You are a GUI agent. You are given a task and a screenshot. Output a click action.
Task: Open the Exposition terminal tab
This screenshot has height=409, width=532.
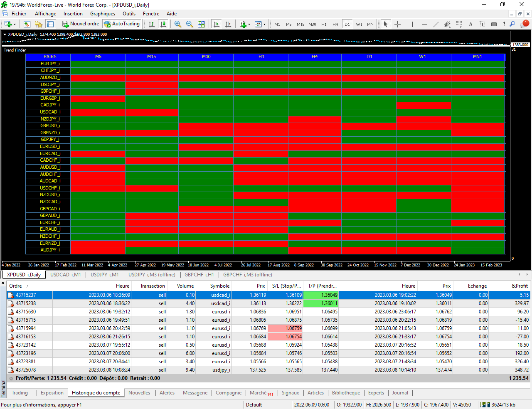pyautogui.click(x=52, y=393)
